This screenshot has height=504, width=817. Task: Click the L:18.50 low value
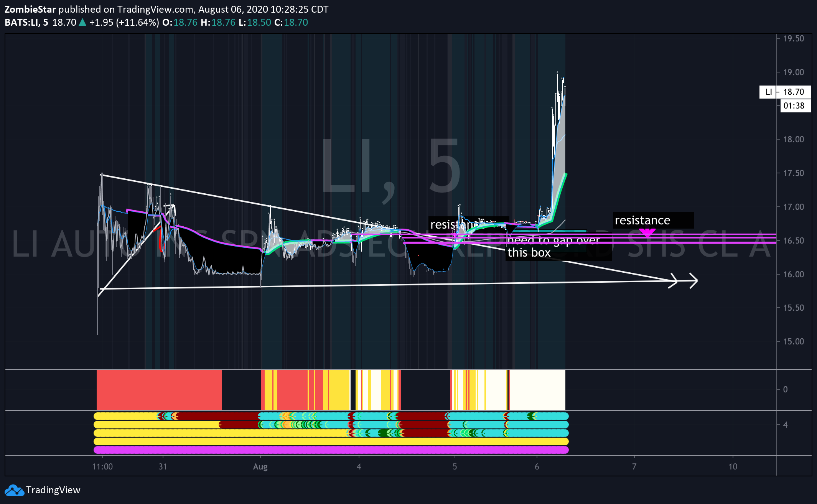coord(255,22)
